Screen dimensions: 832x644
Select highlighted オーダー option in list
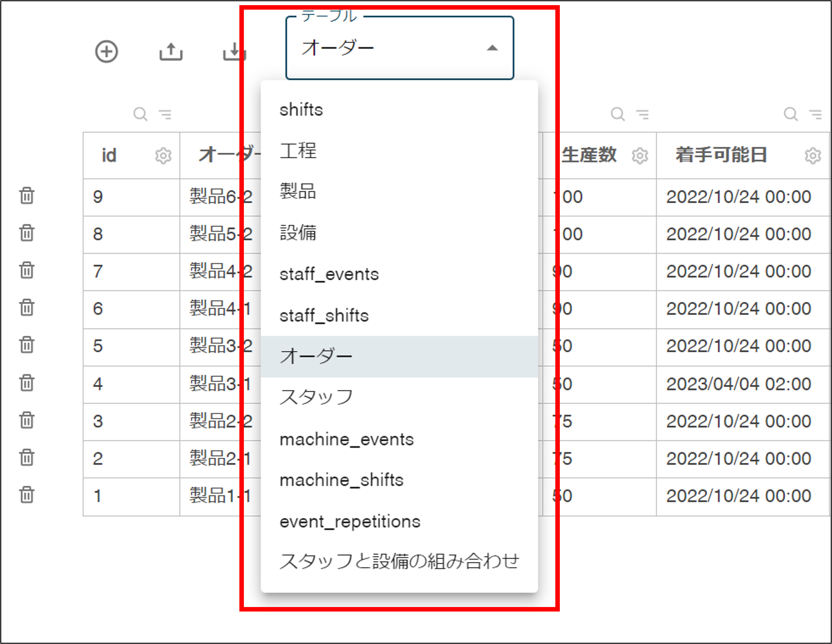[399, 357]
